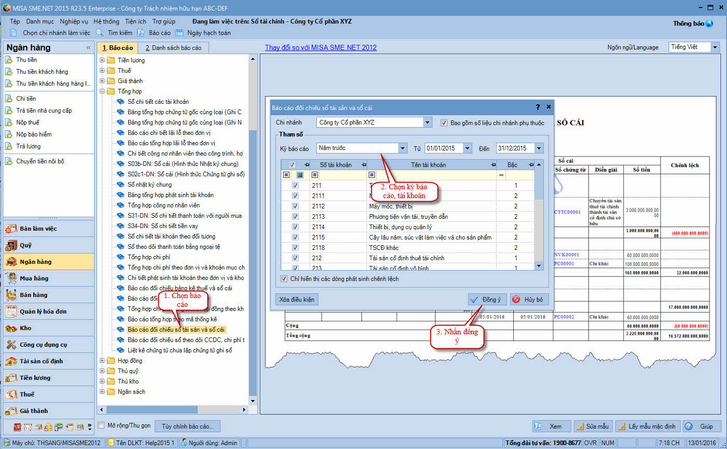Open the Thuế module icon
This screenshot has width=727, height=449.
tap(11, 394)
